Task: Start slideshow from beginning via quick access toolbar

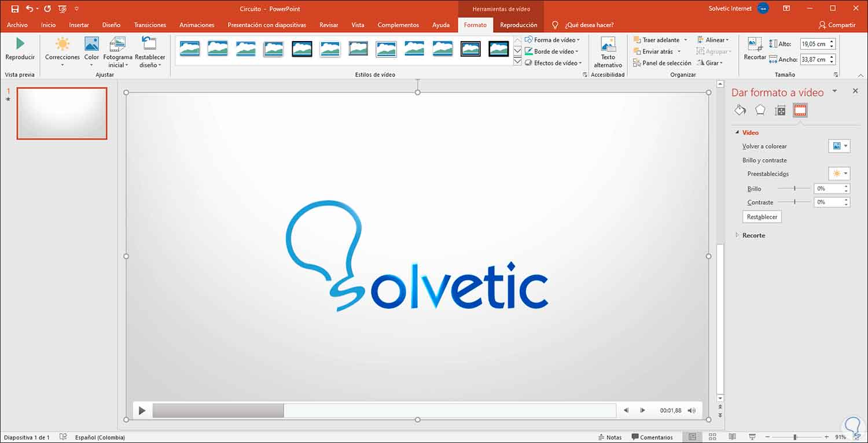Action: (62, 9)
